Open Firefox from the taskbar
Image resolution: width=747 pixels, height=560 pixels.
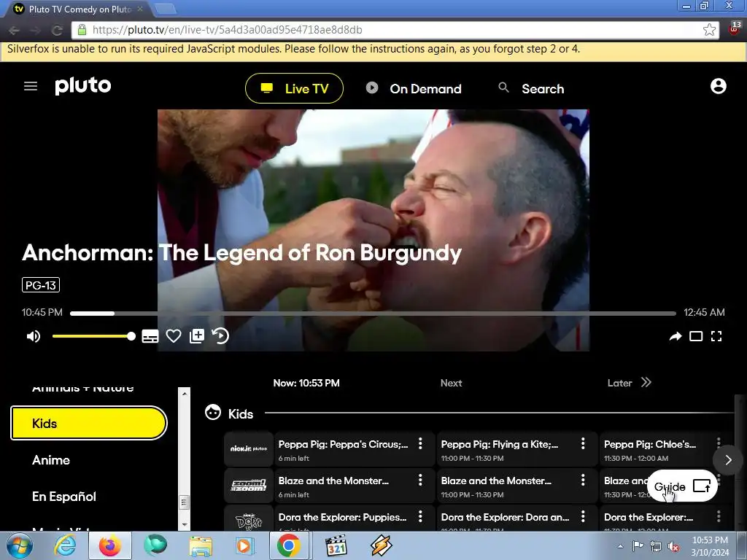coord(109,545)
